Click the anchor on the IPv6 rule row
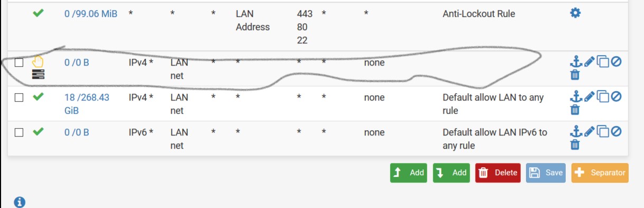Screen dimensions: 644x208 point(575,131)
